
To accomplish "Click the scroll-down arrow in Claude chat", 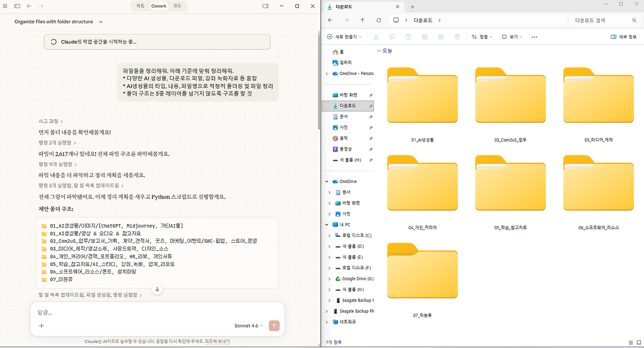I will (157, 289).
